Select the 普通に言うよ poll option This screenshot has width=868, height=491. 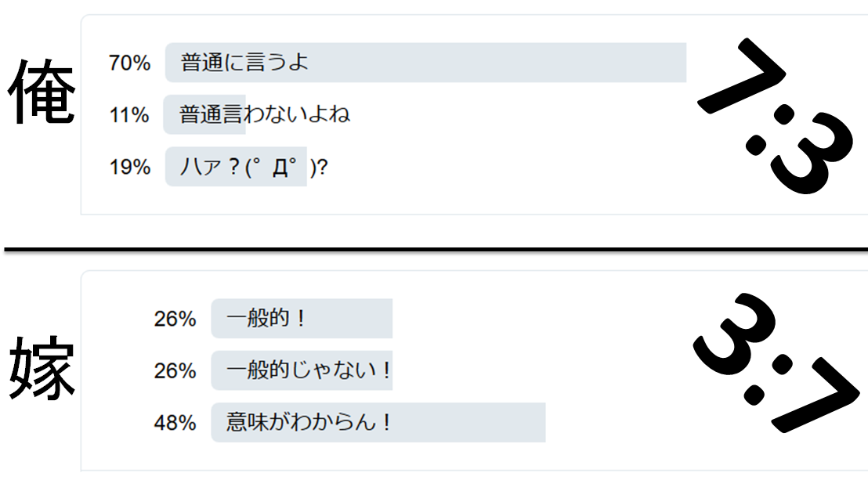coord(244,63)
